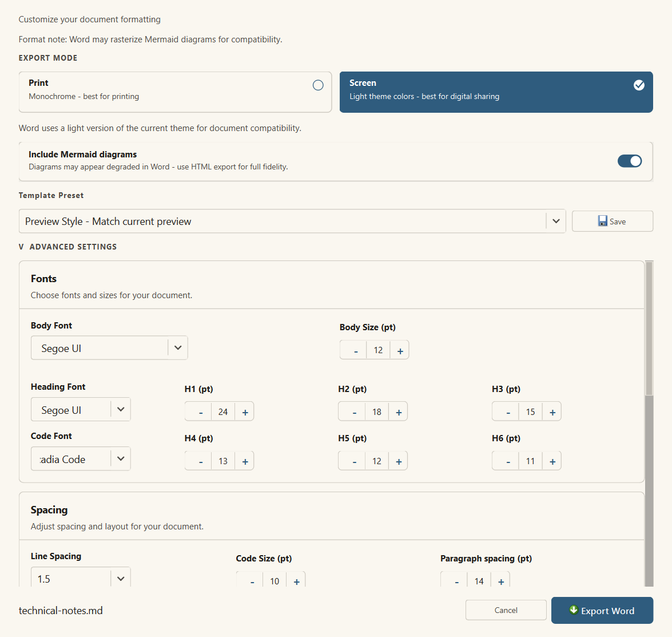Increase H1 size with plus
Viewport: 672px width, 637px height.
(245, 412)
